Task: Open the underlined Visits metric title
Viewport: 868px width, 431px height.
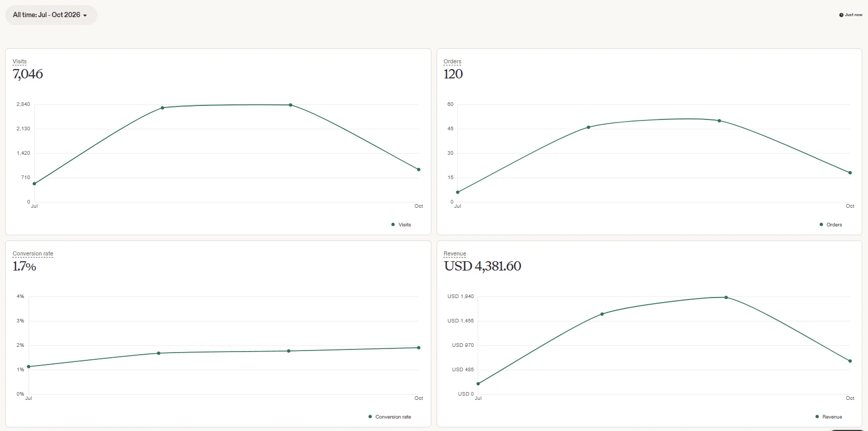Action: click(x=20, y=61)
